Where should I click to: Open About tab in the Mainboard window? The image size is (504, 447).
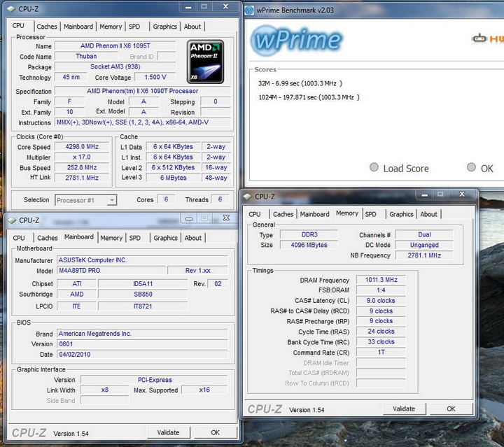[x=193, y=238]
